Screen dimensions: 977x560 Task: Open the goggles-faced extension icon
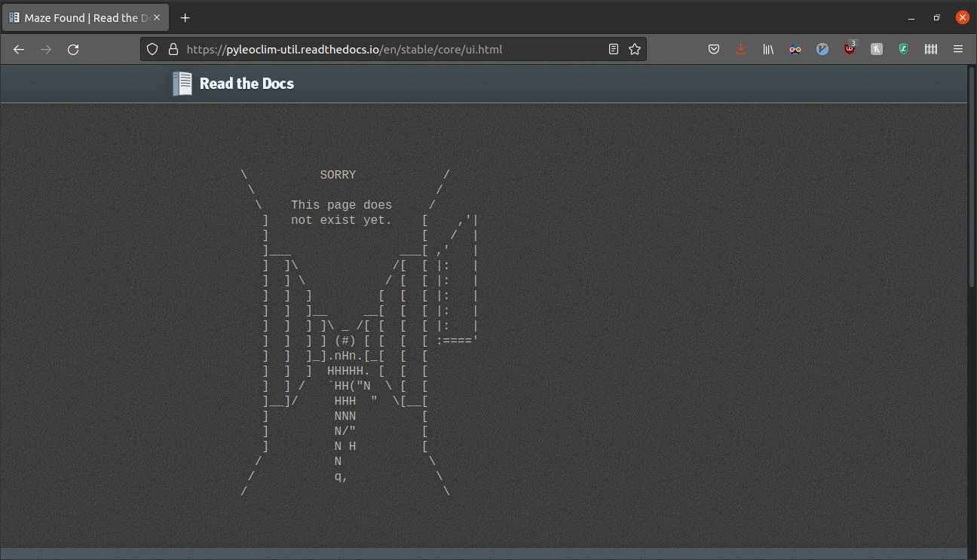(x=795, y=49)
